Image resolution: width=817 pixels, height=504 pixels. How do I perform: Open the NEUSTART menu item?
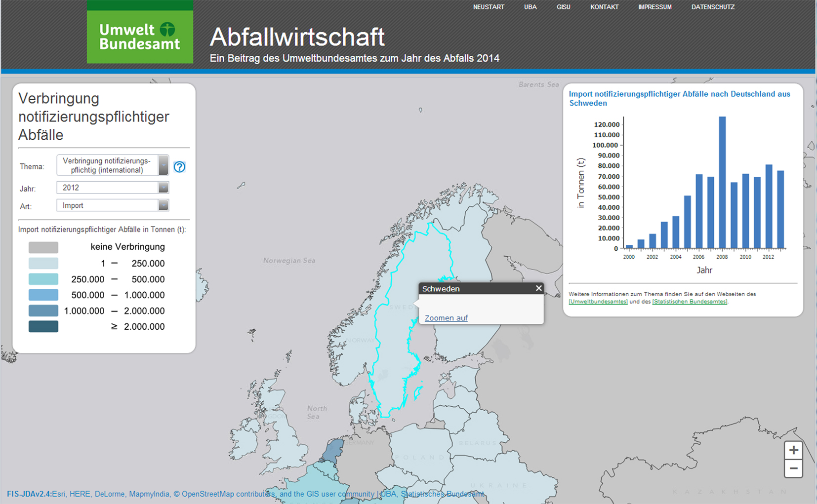(x=489, y=7)
